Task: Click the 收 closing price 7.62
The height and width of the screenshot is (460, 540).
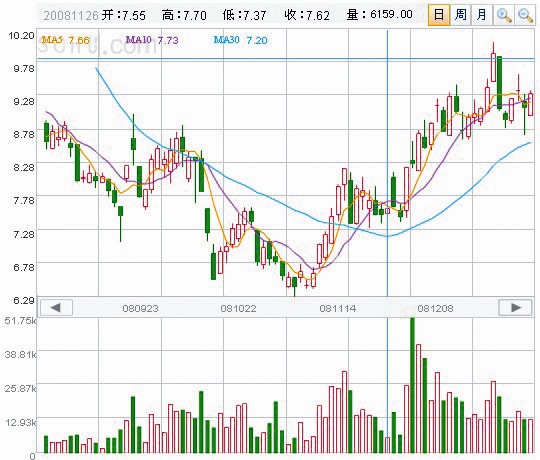Action: (318, 15)
